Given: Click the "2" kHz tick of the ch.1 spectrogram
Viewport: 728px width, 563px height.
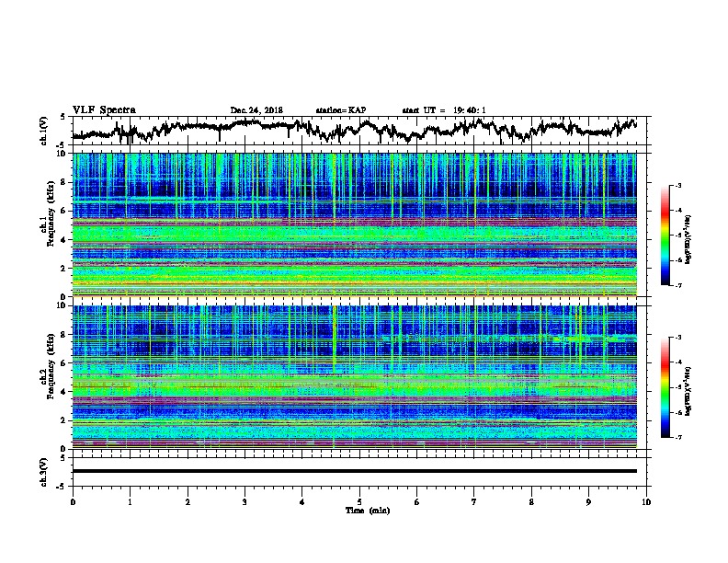Looking at the screenshot, I should [x=64, y=268].
